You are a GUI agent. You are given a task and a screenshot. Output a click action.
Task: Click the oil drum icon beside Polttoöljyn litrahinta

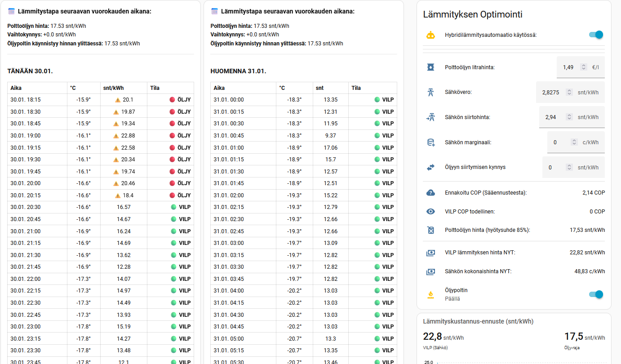pos(430,67)
